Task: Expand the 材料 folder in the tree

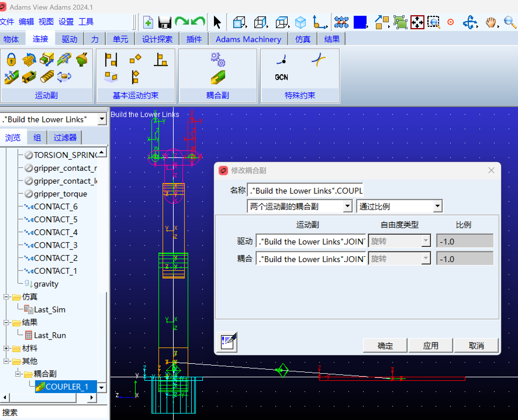Action: coord(6,348)
